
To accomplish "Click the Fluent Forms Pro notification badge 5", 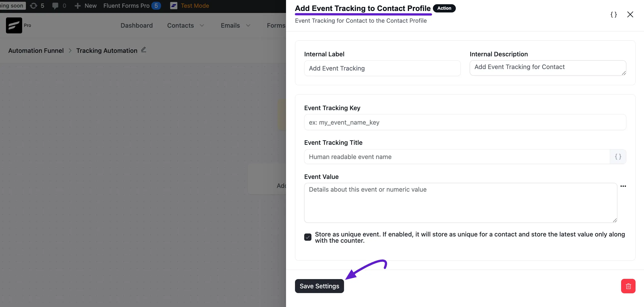I will pyautogui.click(x=156, y=6).
